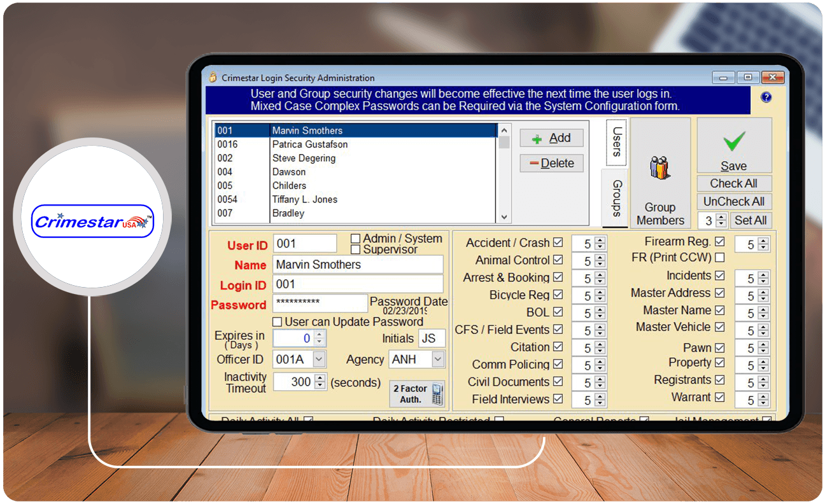Screen dimensions: 825x504
Task: Open the Group Members people icon
Action: point(659,169)
